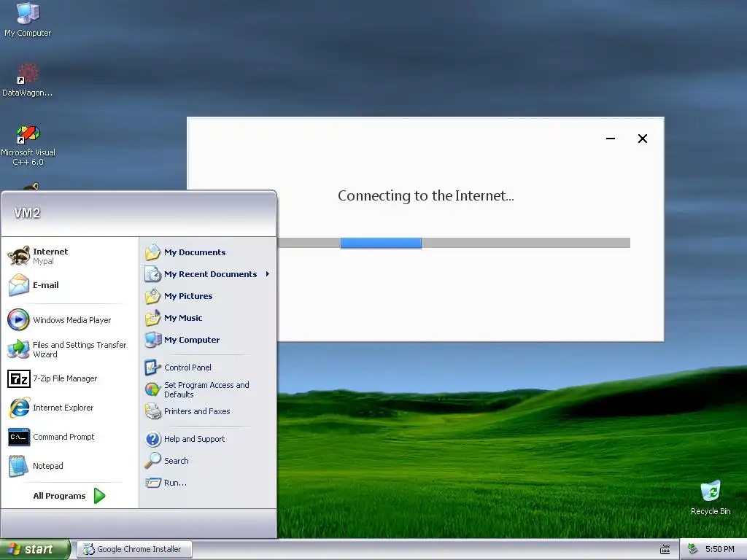Click the Files and Settings Transfer Wizard label
The image size is (747, 560).
coord(80,349)
